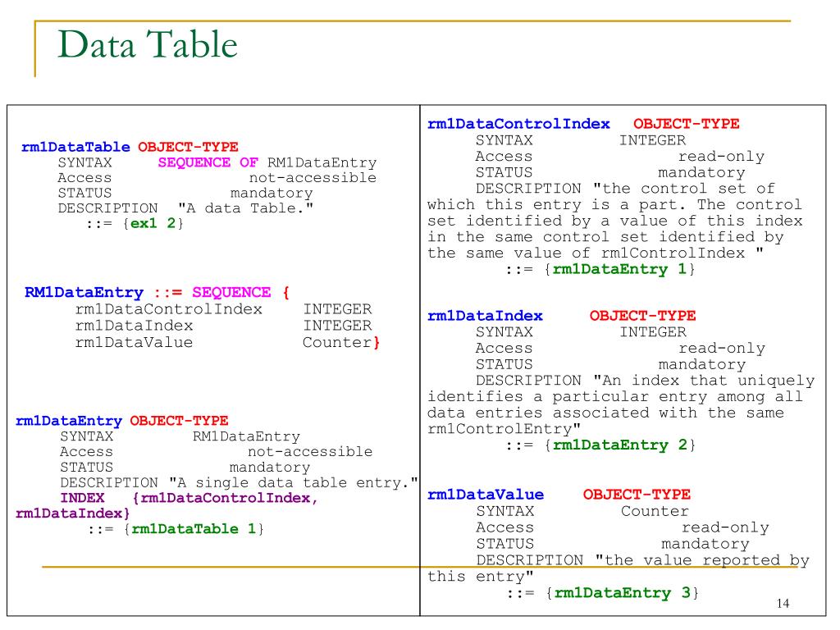Select the green "{ex1 2}" assignment
The height and width of the screenshot is (630, 840).
153,223
